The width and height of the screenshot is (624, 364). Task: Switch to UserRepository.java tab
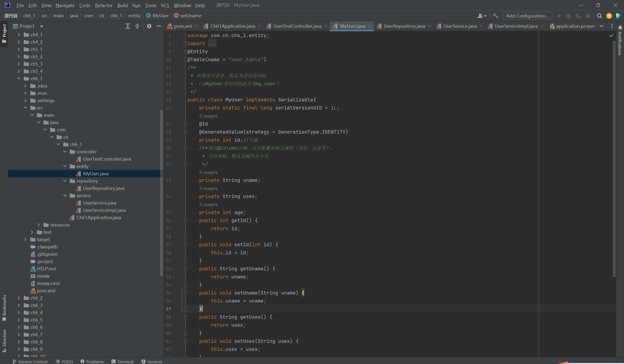pyautogui.click(x=404, y=26)
